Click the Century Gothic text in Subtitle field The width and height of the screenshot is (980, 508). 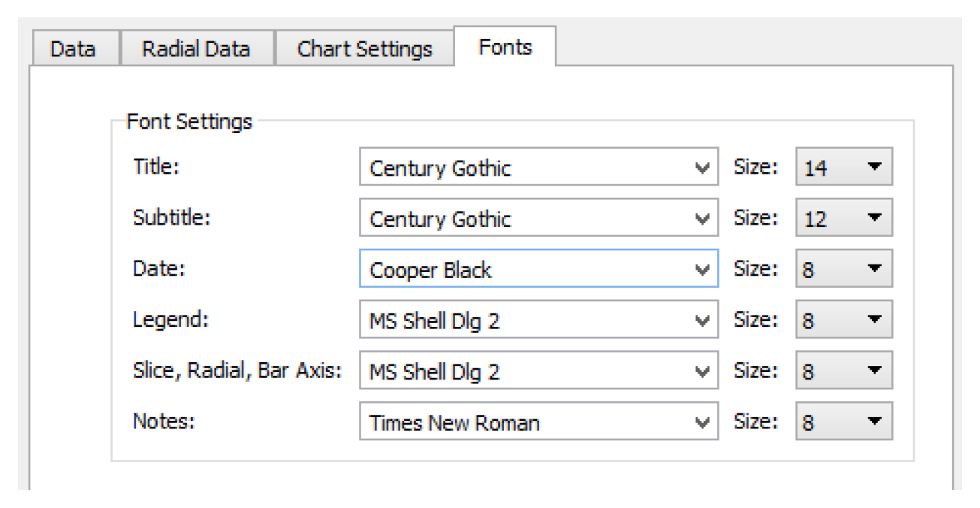[x=440, y=219]
